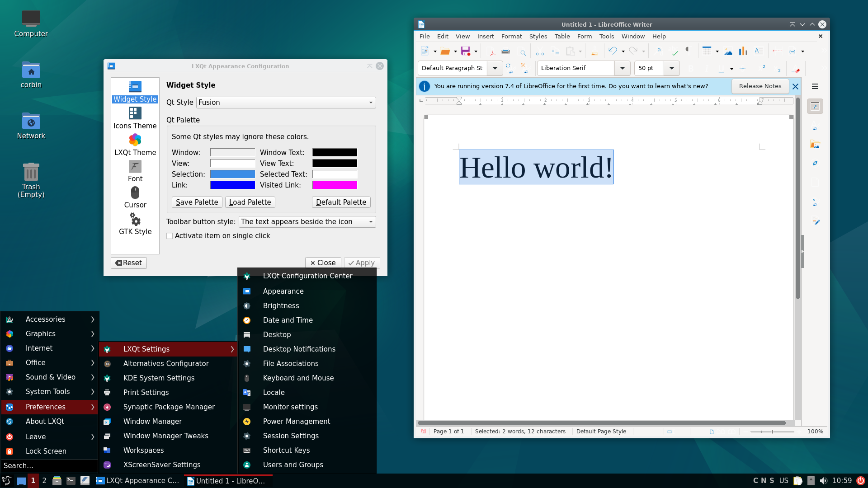Click the Undo arrow icon

612,51
